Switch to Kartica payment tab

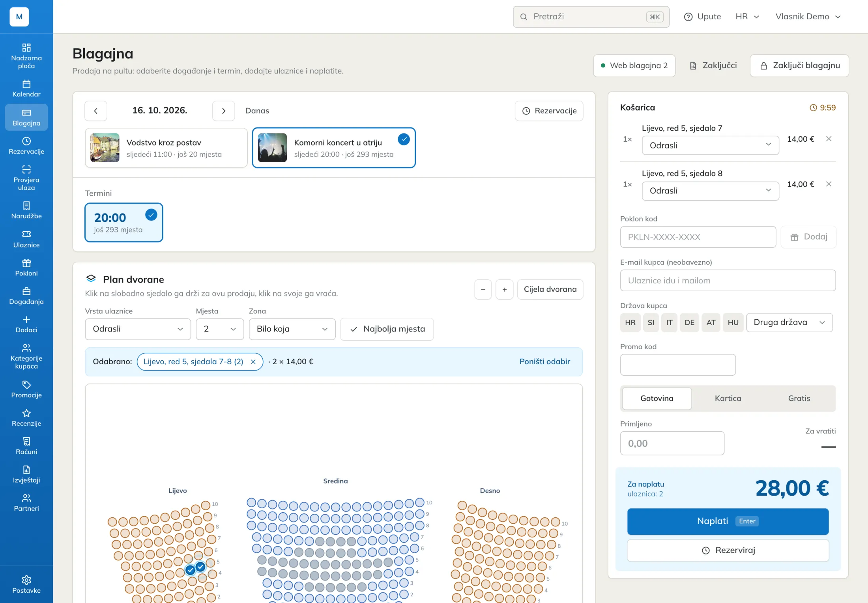[x=728, y=399]
